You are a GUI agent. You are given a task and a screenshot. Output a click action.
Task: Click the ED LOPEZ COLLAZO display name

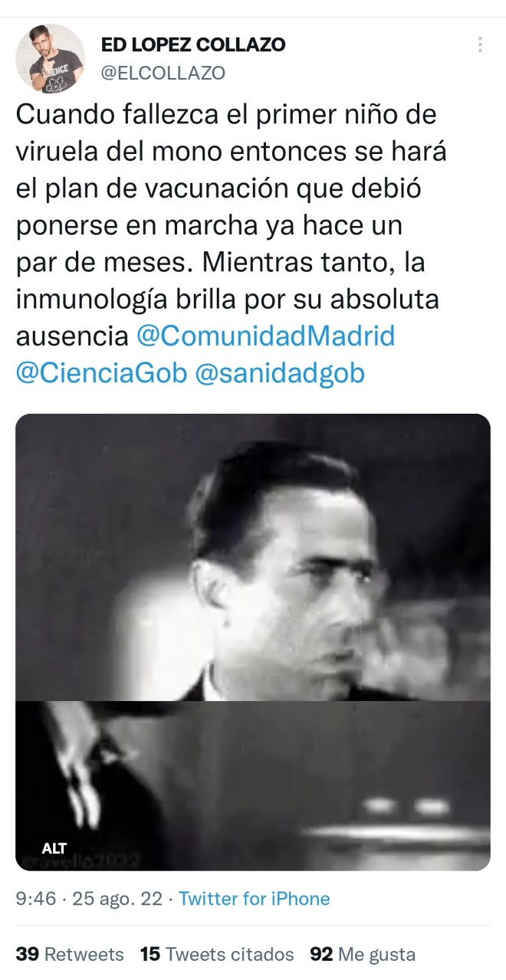click(x=193, y=45)
